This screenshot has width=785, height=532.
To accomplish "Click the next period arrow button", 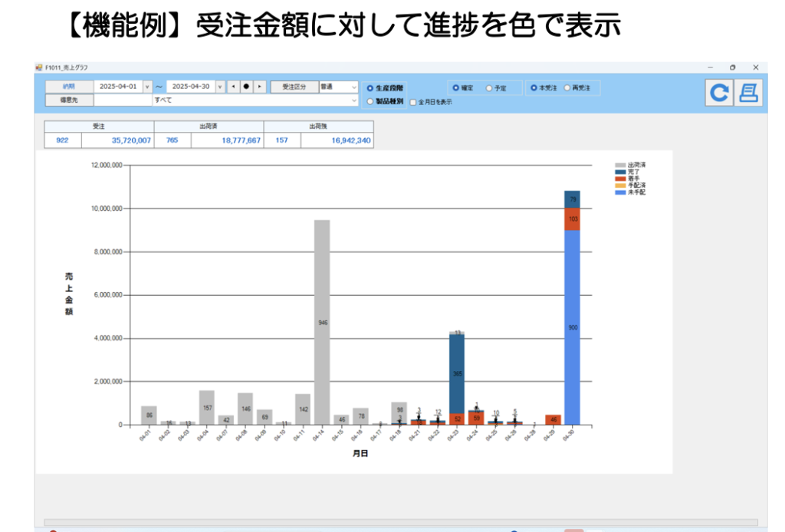I will pyautogui.click(x=260, y=87).
